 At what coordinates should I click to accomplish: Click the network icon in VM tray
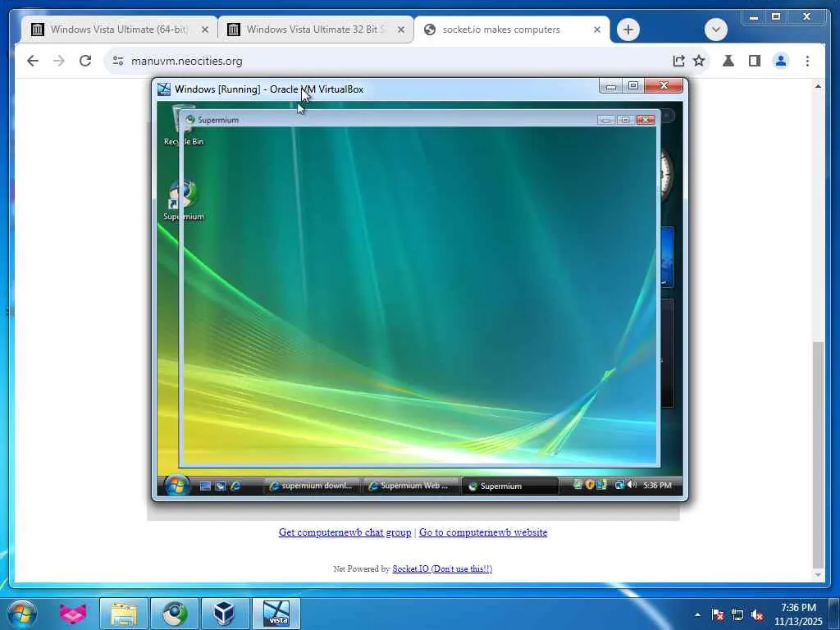(x=620, y=485)
